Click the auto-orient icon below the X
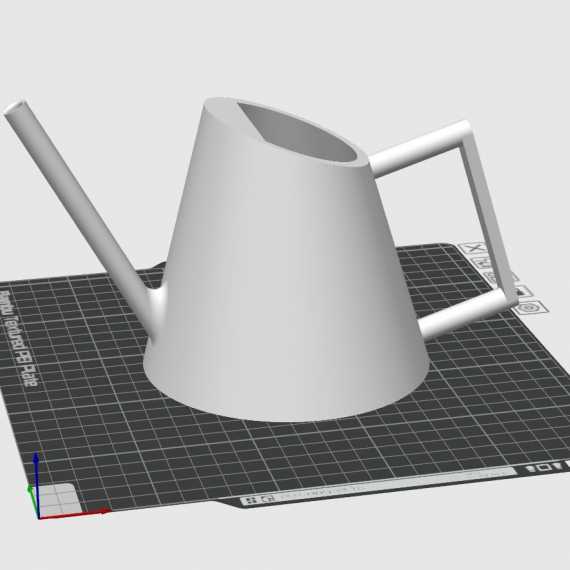 coord(483,263)
